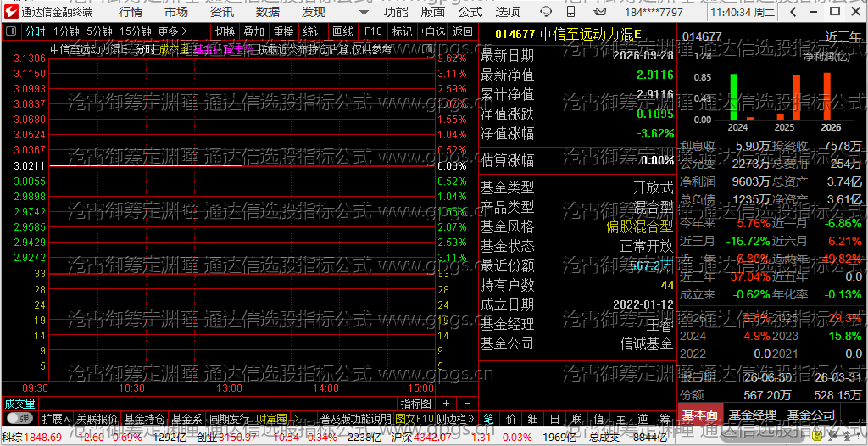Switch to 分时 intraday view
The width and height of the screenshot is (868, 446).
[36, 31]
